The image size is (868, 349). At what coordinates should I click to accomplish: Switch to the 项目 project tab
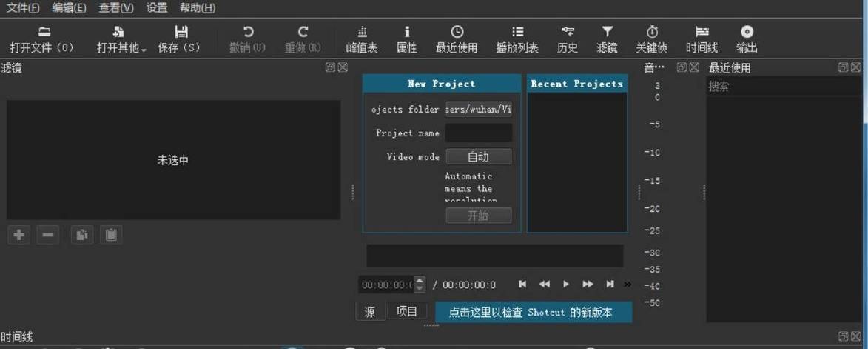click(407, 311)
